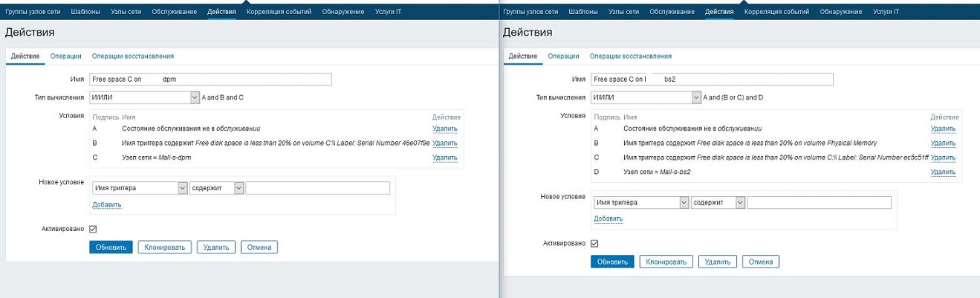The image size is (980, 298).
Task: Toggle Активировано checkbox in right window
Action: (594, 243)
